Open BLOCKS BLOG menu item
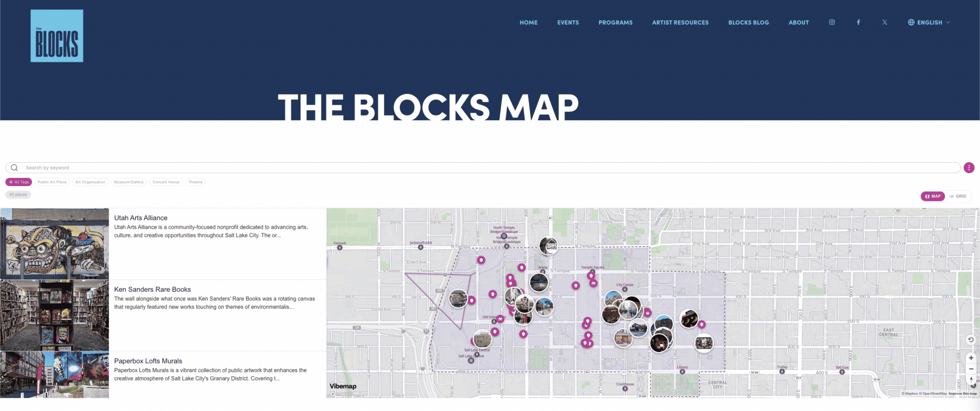 pyautogui.click(x=749, y=23)
